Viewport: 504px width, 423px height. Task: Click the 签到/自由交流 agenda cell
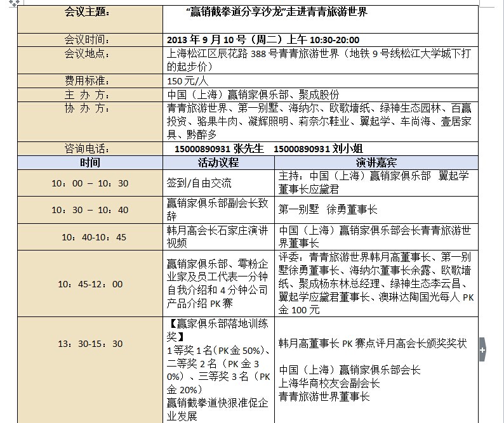[x=199, y=183]
